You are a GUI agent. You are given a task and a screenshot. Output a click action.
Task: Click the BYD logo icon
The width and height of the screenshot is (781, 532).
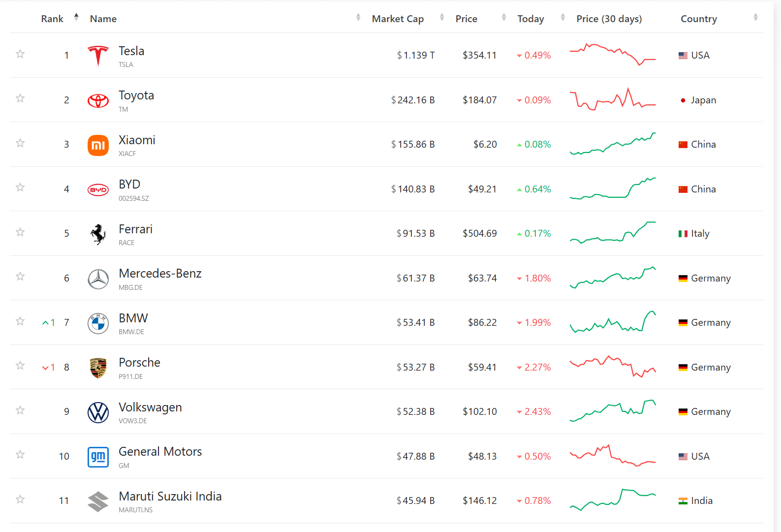point(98,190)
